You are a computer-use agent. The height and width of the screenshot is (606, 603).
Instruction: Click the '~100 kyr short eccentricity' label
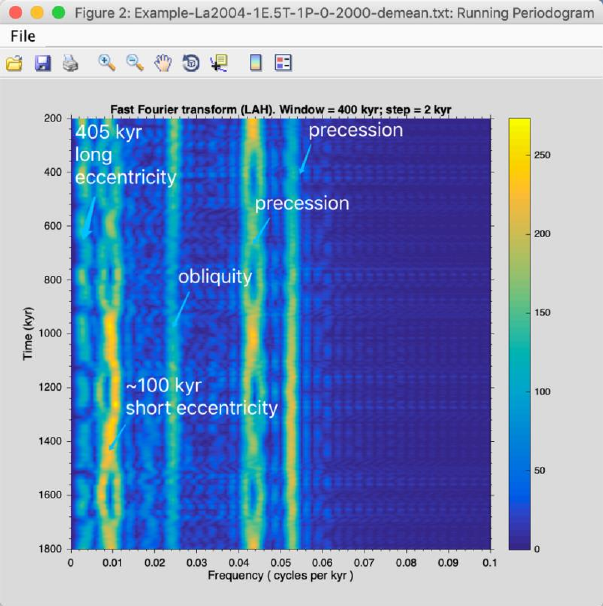(x=201, y=397)
